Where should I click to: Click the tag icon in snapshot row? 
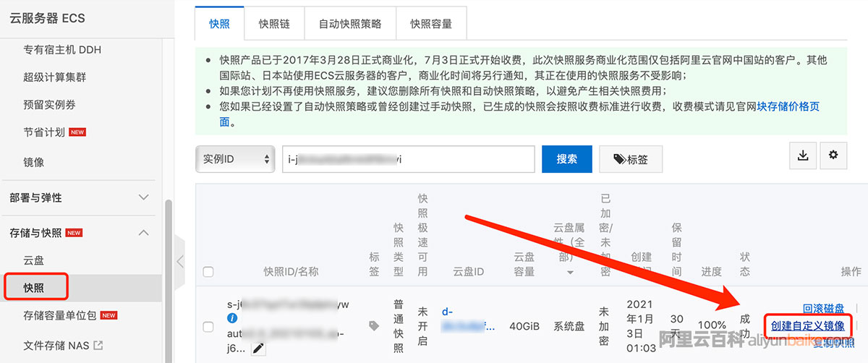tap(374, 326)
